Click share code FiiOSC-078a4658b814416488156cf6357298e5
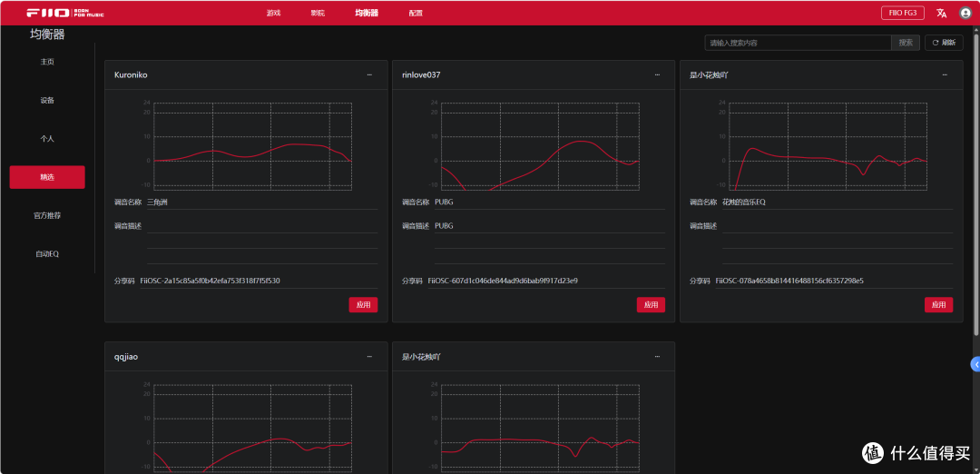The image size is (980, 474). tap(789, 281)
